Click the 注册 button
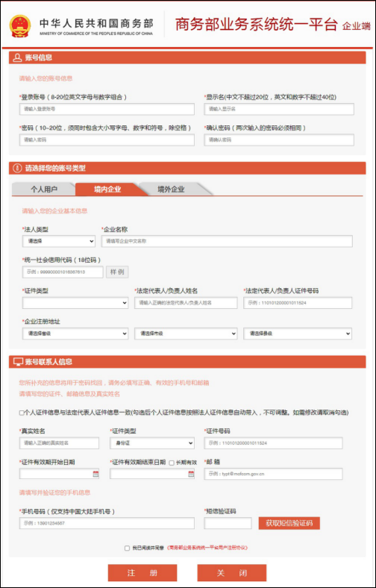376x588 pixels. click(142, 573)
